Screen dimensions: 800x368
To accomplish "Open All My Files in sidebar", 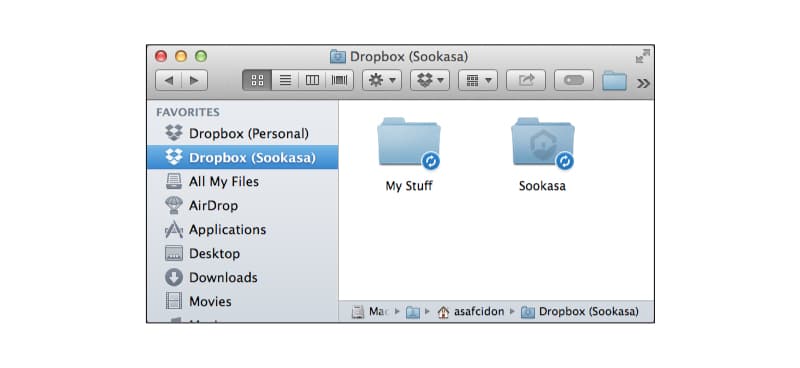I will [242, 182].
